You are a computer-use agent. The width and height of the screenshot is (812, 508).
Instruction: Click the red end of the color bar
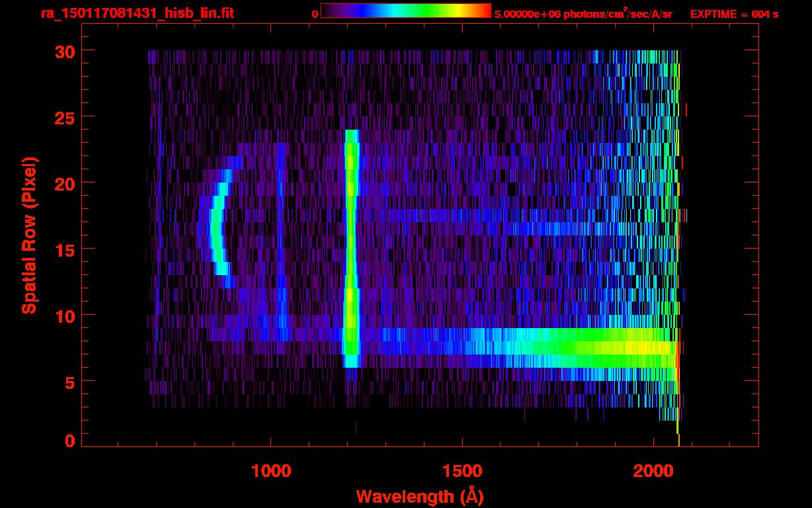coord(485,11)
